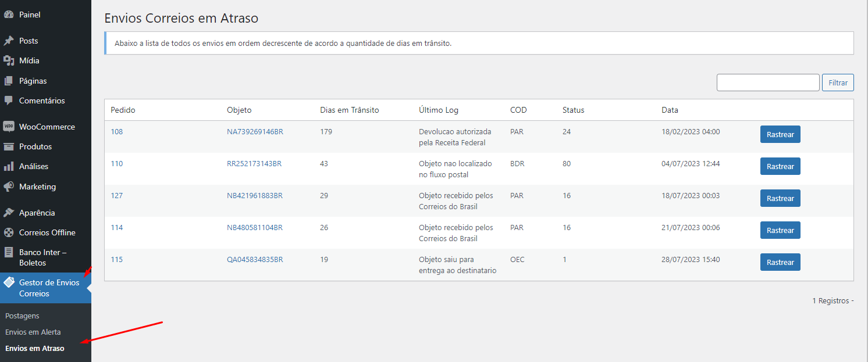Click Rastrear for order 127
Viewport: 868px width, 362px height.
(780, 198)
